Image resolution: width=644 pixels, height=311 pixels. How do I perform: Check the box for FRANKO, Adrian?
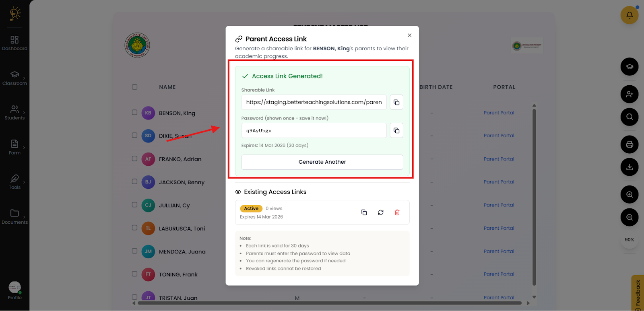pos(134,159)
